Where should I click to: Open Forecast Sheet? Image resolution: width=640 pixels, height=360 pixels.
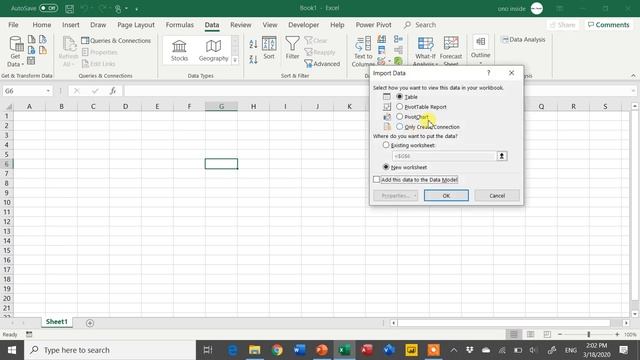tap(451, 52)
